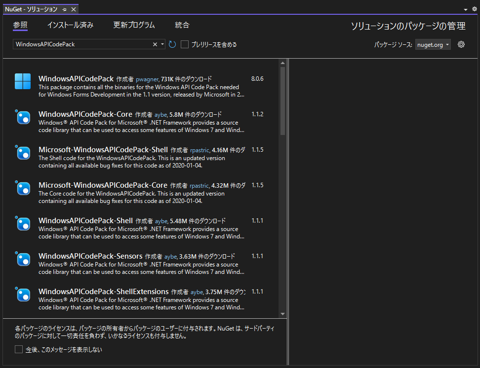This screenshot has width=480, height=368.
Task: Click version 1.1.5 of Microsoft-WindowsAPICodePack-Shell
Action: [257, 150]
